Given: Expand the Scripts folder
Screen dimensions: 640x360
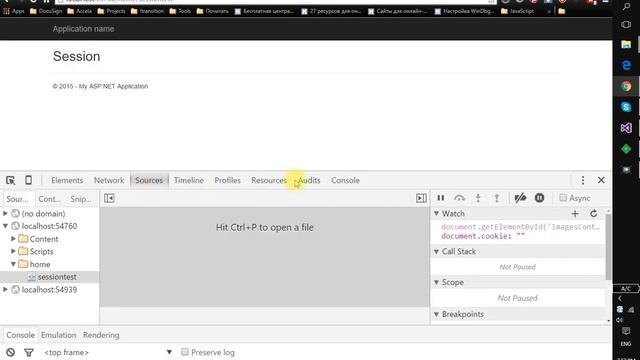Looking at the screenshot, I should (x=13, y=251).
